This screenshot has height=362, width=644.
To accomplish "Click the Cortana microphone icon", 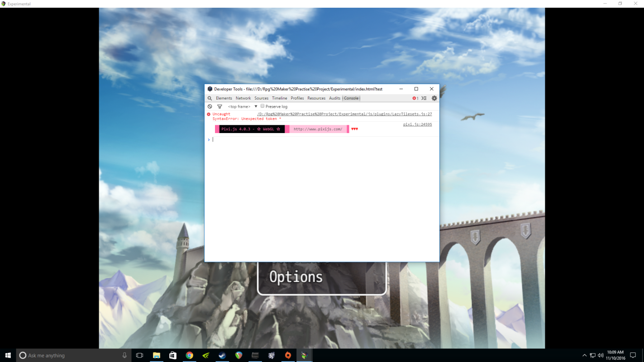I will (124, 355).
